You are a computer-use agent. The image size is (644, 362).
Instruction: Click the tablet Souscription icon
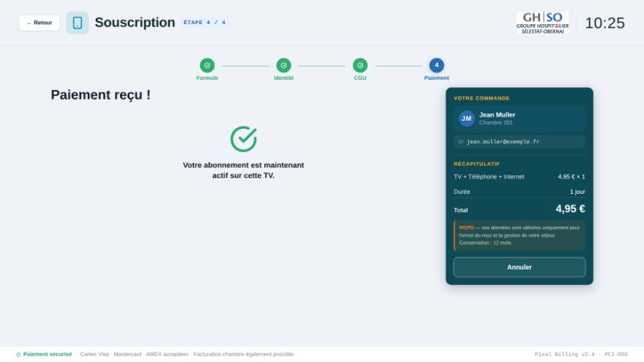pyautogui.click(x=78, y=23)
